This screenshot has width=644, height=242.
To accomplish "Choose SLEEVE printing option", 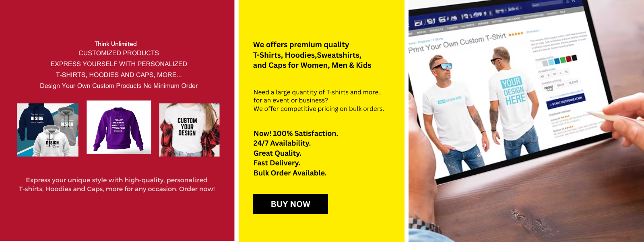I will (573, 82).
